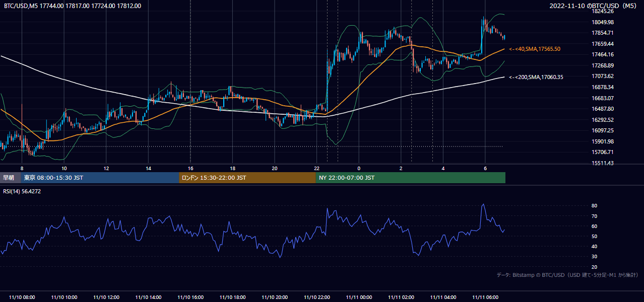This screenshot has height=302, width=644.
Task: Click bottom time label 11/11 06:00
Action: [485, 297]
